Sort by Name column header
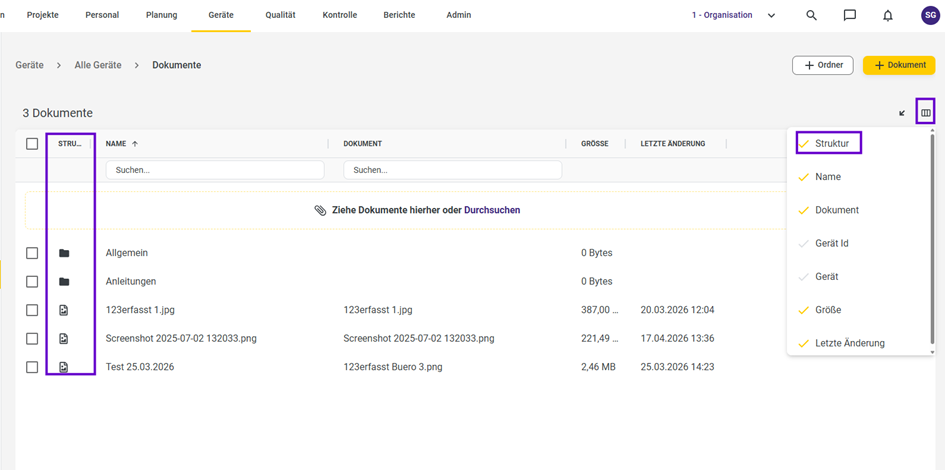Image resolution: width=945 pixels, height=470 pixels. tap(117, 144)
